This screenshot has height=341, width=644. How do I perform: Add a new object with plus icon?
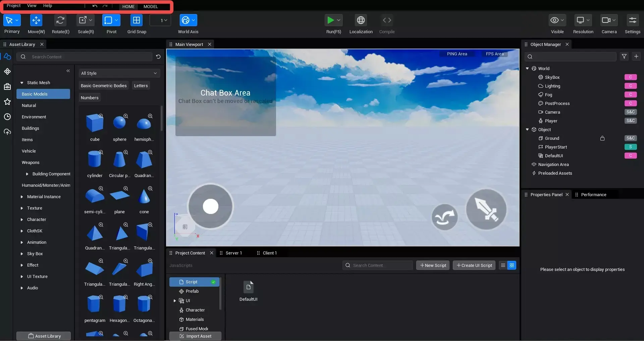click(x=636, y=56)
